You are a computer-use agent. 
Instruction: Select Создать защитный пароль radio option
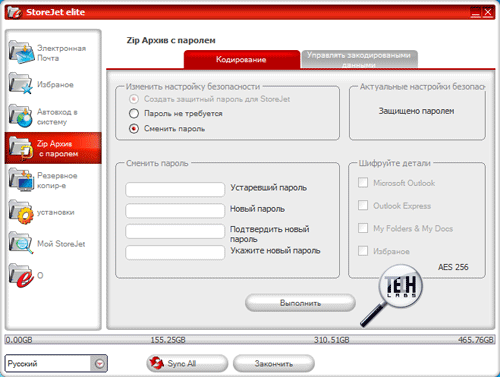coord(134,99)
